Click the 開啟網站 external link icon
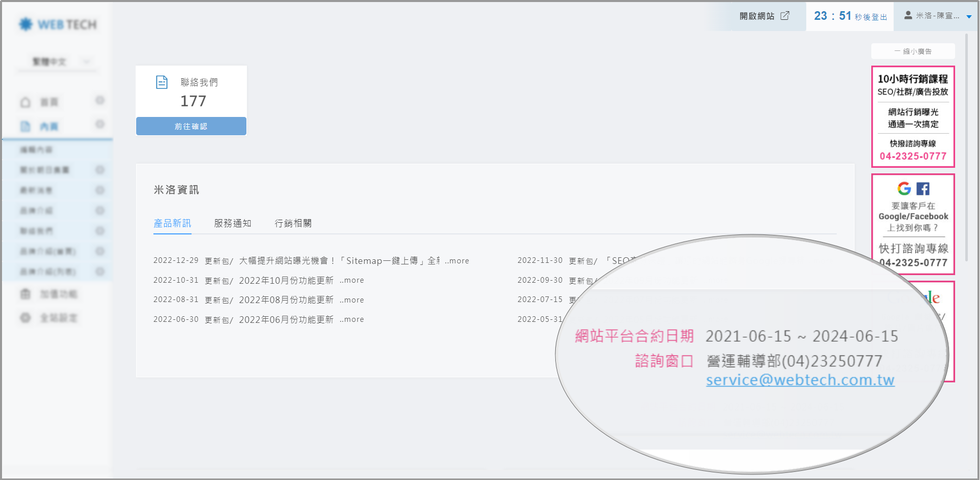Screen dimensions: 980x480 (785, 16)
